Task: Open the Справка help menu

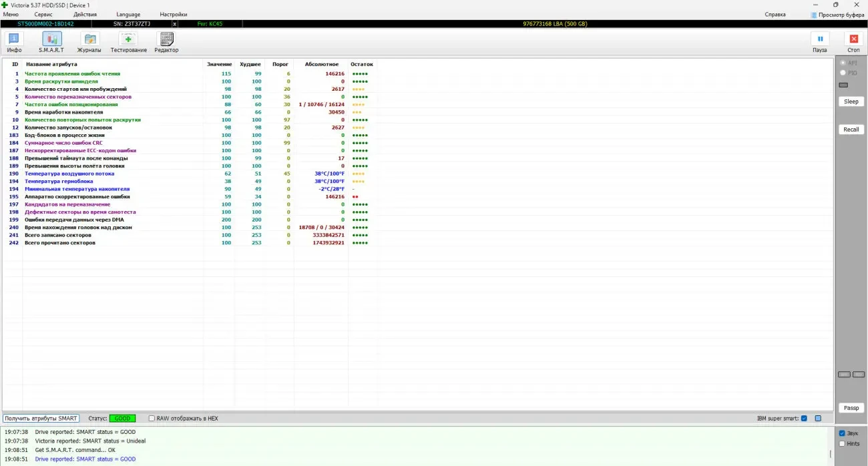Action: (775, 15)
